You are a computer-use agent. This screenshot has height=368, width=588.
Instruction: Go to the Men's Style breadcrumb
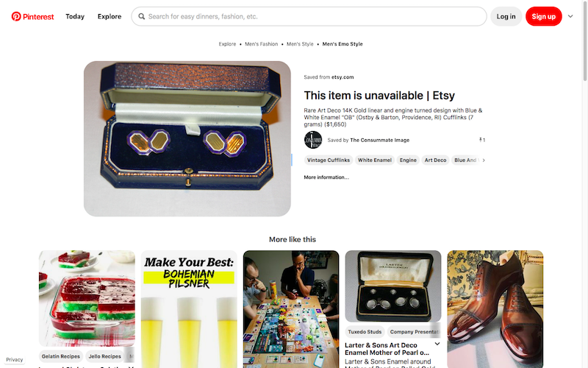click(x=301, y=44)
